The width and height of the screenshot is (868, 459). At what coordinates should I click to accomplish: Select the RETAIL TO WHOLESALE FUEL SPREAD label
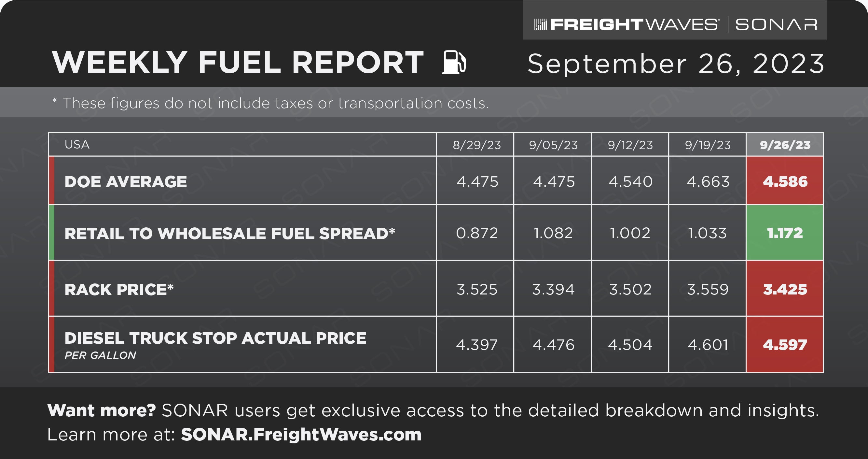(229, 233)
